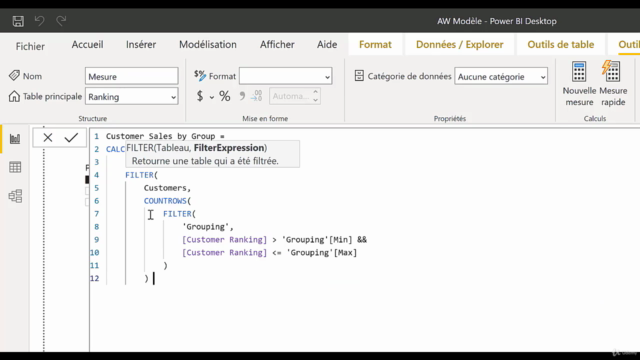
Task: Select the Format ribbon tab
Action: pos(375,44)
